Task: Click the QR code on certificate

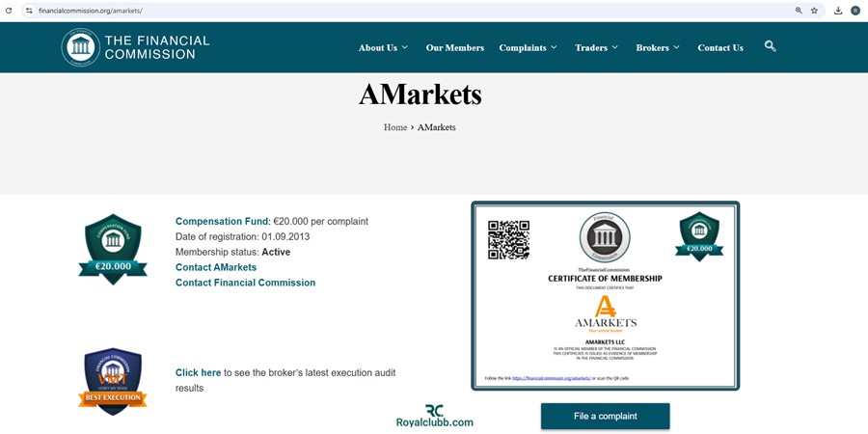Action: pos(508,240)
